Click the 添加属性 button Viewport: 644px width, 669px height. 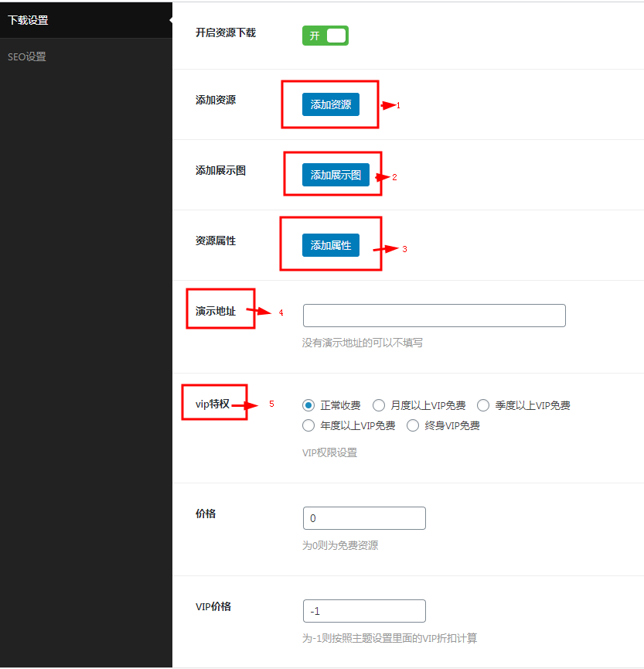point(331,245)
